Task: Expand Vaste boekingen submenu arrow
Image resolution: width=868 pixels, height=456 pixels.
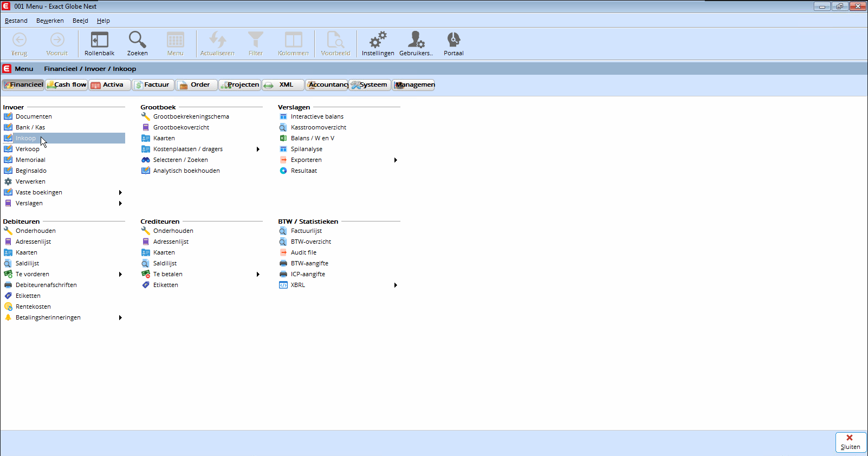Action: (x=120, y=192)
